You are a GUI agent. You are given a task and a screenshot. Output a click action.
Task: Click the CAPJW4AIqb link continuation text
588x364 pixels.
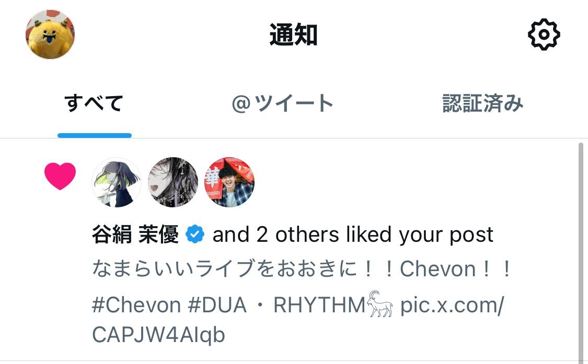point(158,335)
